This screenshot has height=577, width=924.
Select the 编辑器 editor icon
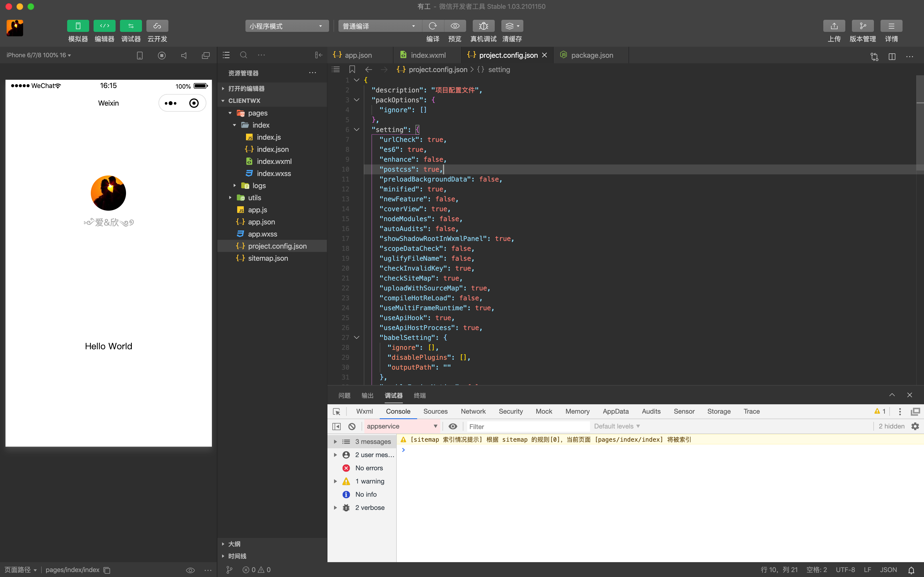tap(104, 26)
